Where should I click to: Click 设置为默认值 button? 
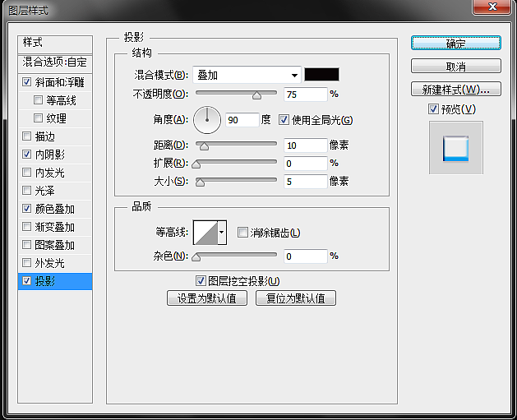tap(207, 298)
